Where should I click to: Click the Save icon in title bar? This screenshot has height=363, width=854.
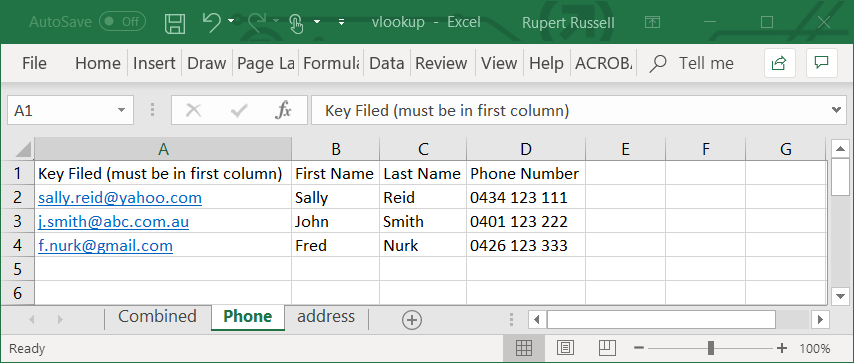(x=175, y=22)
